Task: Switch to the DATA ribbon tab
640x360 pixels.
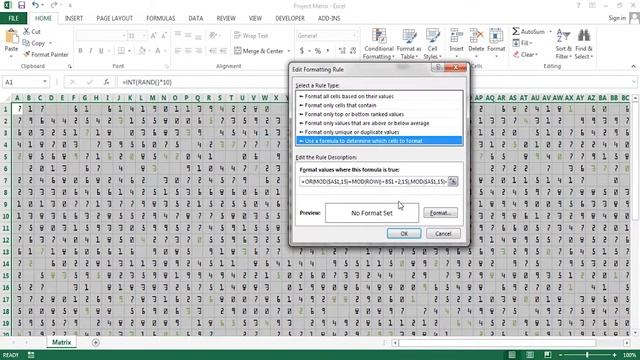Action: tap(196, 18)
